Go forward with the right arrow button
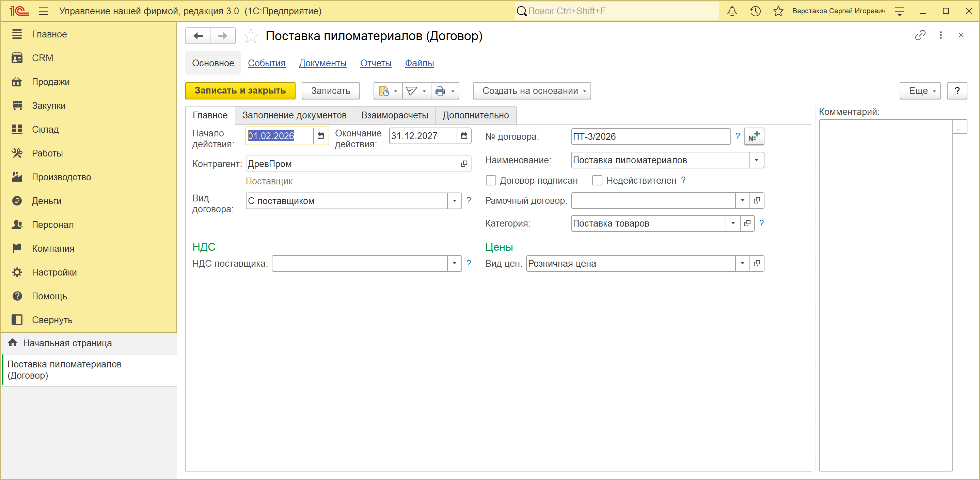The image size is (980, 480). (x=223, y=36)
